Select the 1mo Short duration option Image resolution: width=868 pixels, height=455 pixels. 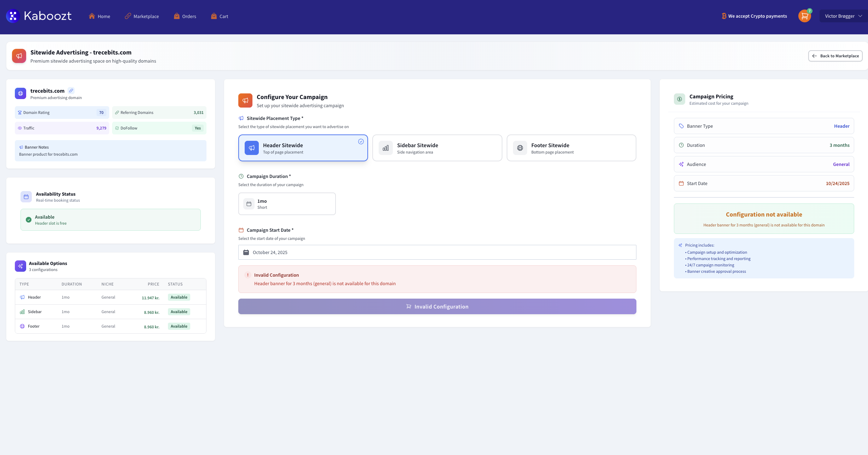(x=287, y=203)
